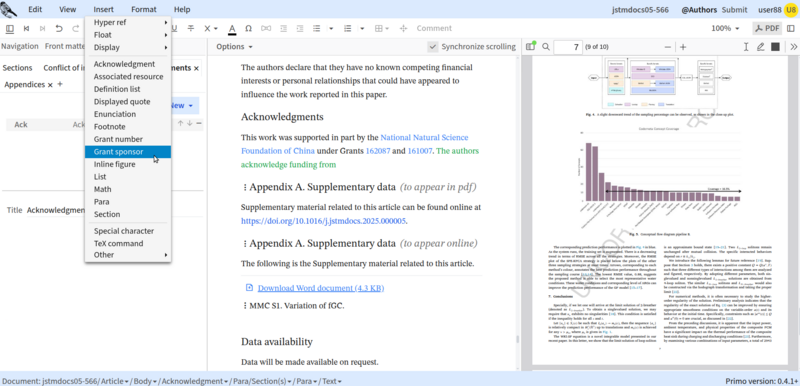
Task: Click the four-arrow move icon
Action: [403, 29]
